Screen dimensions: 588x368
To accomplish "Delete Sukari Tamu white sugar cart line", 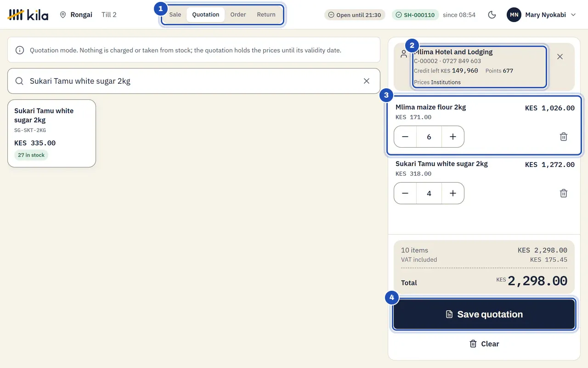I will 564,193.
